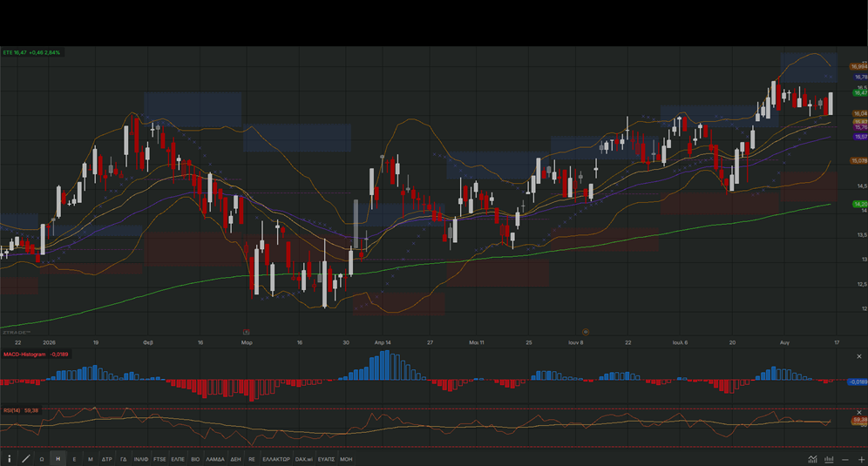Click the Αυγ date axis label
868x466 pixels.
(x=784, y=342)
